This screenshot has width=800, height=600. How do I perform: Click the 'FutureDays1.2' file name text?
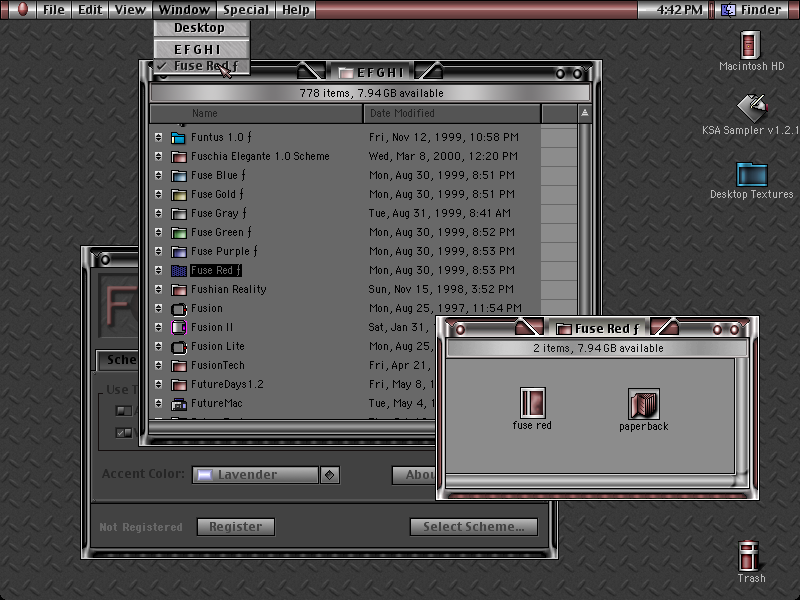227,385
